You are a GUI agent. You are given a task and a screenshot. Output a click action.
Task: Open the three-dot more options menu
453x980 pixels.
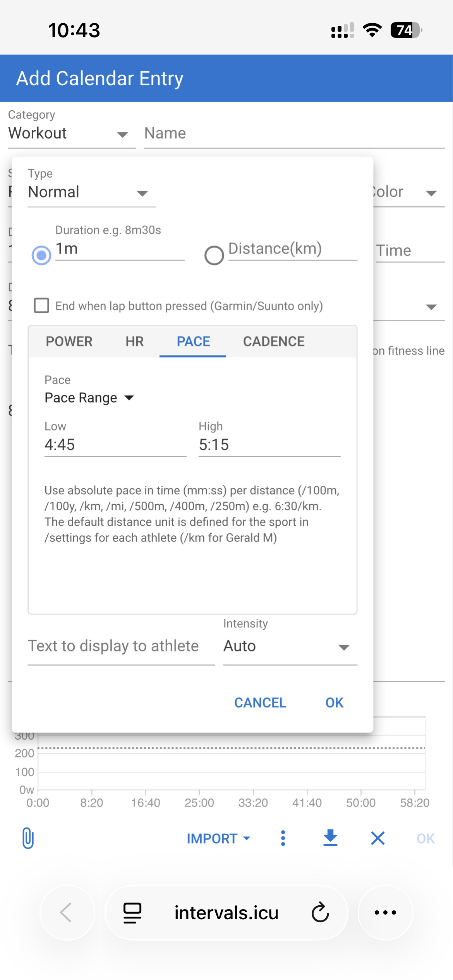tap(283, 838)
